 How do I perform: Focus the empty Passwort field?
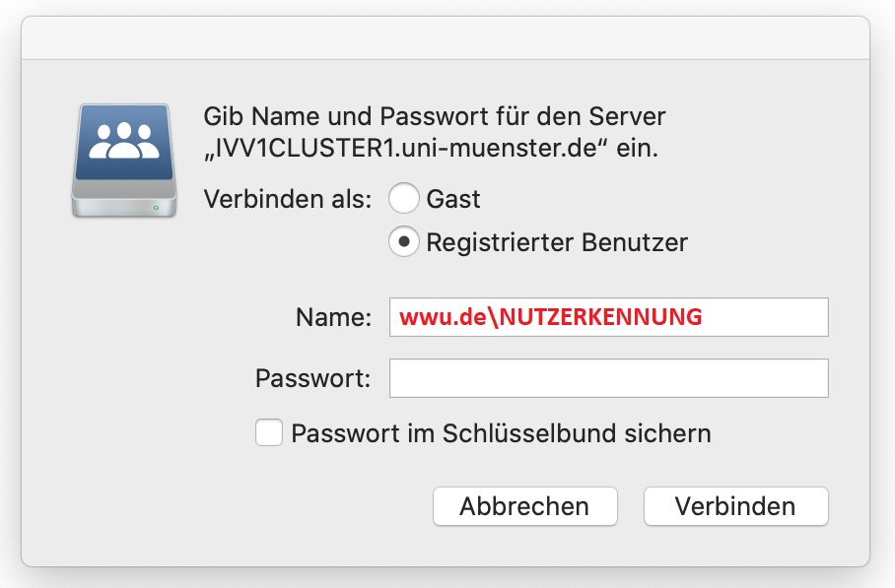608,378
